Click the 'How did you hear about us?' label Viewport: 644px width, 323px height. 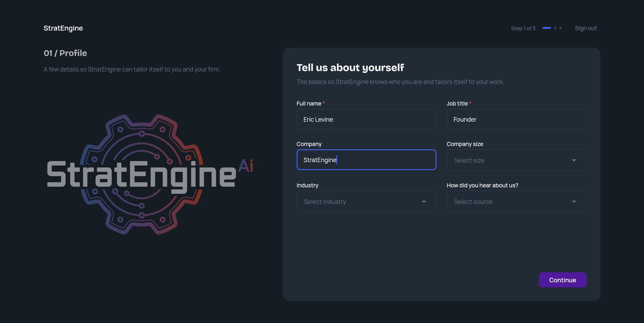pyautogui.click(x=482, y=185)
